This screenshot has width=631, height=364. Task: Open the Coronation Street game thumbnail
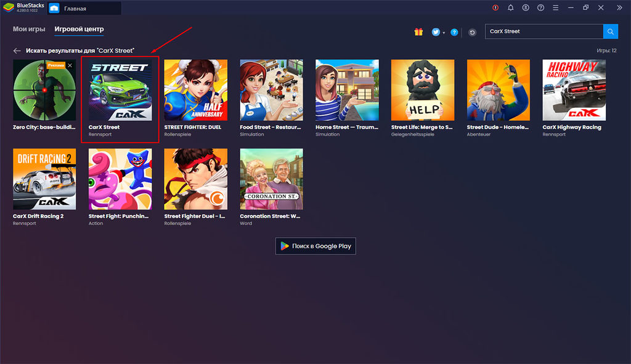(271, 179)
